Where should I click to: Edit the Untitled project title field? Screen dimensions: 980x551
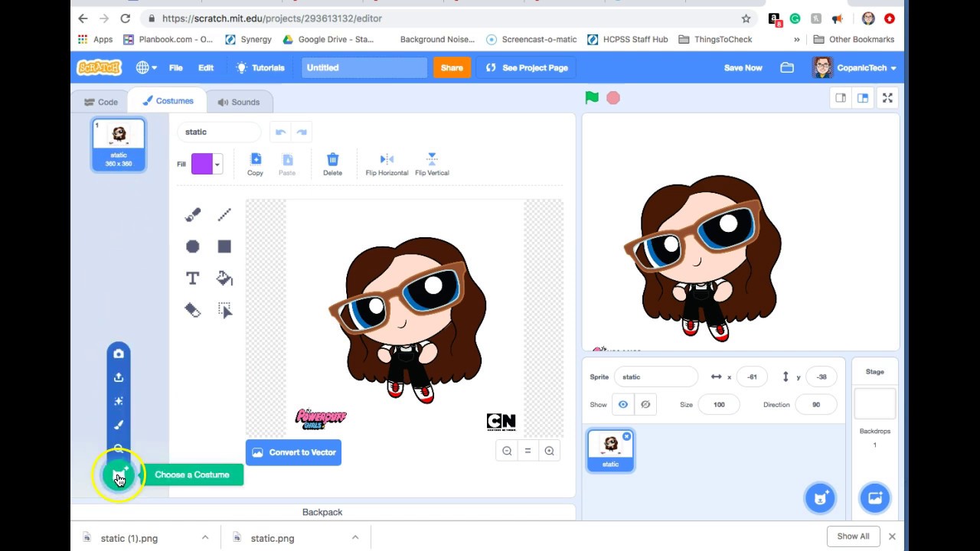point(364,67)
